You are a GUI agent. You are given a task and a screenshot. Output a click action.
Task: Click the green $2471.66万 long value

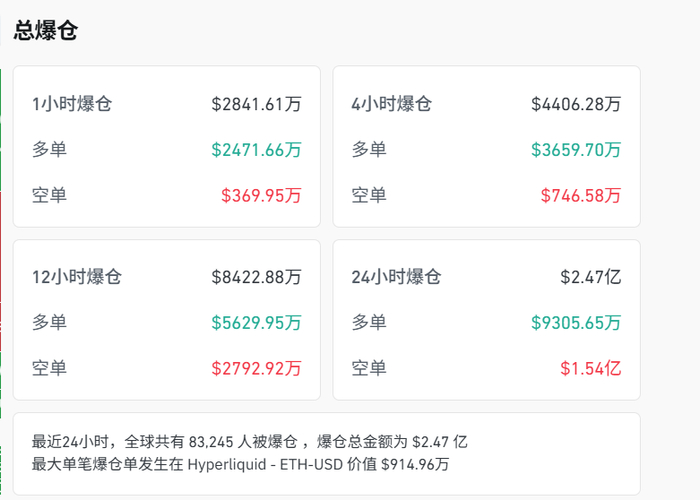point(256,149)
